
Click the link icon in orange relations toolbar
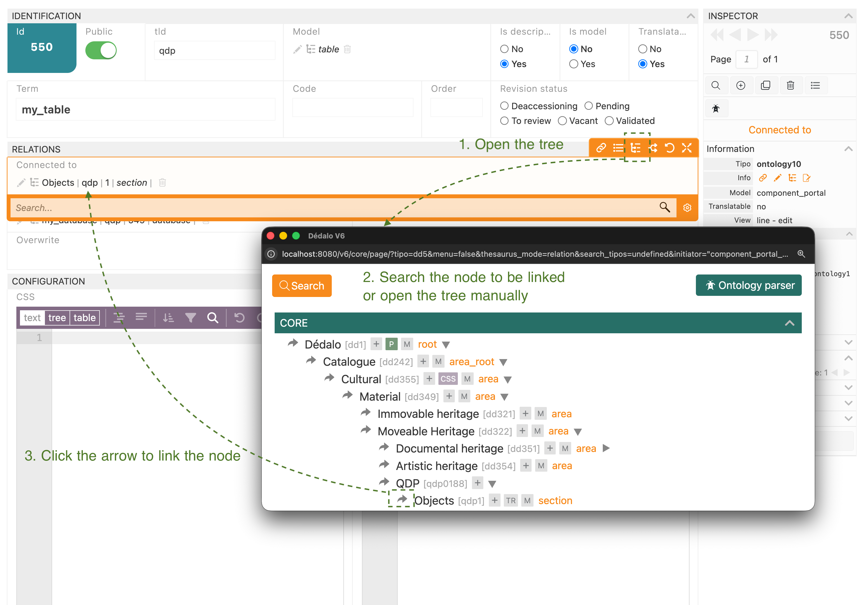(601, 148)
